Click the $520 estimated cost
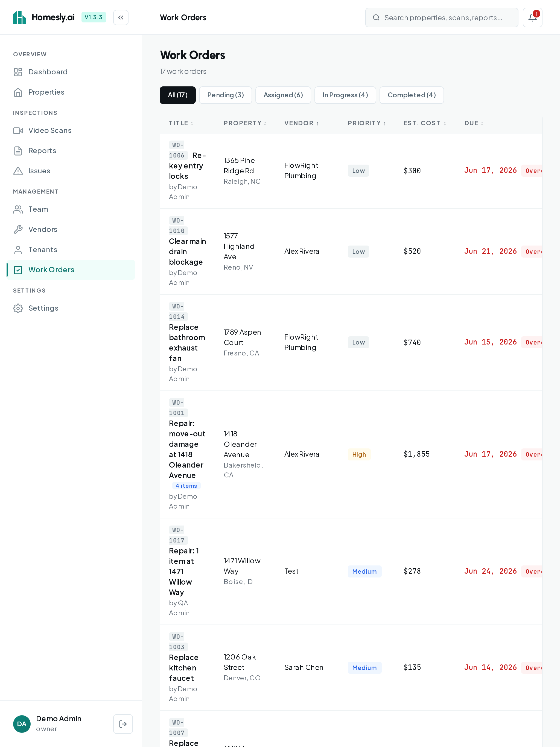 coord(412,251)
